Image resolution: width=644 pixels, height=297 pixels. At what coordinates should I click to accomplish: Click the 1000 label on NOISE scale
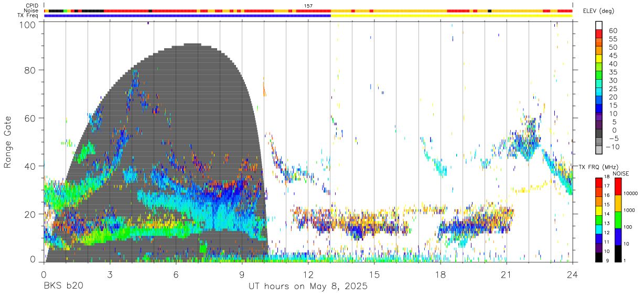pos(630,211)
